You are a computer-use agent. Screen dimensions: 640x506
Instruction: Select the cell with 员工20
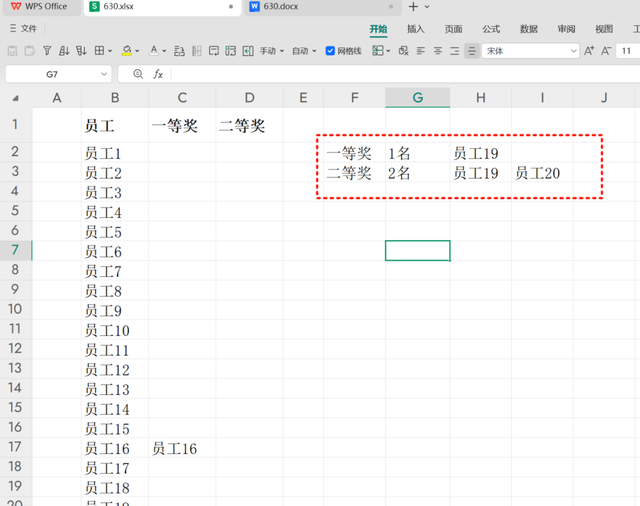(x=542, y=172)
